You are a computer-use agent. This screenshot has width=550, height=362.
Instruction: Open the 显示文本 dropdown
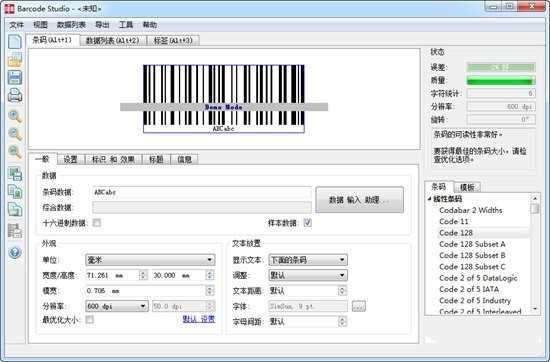coord(308,260)
